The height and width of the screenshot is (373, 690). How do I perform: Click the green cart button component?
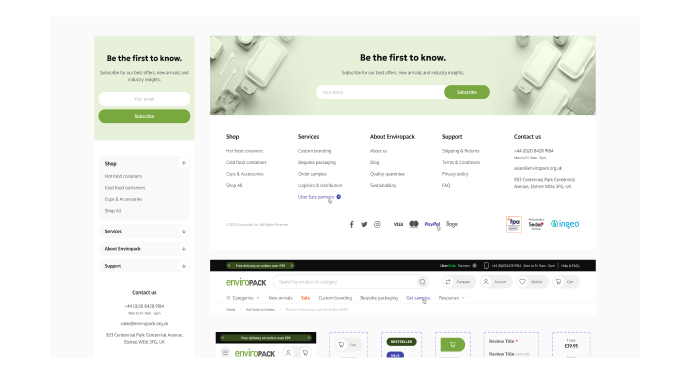[x=453, y=345]
